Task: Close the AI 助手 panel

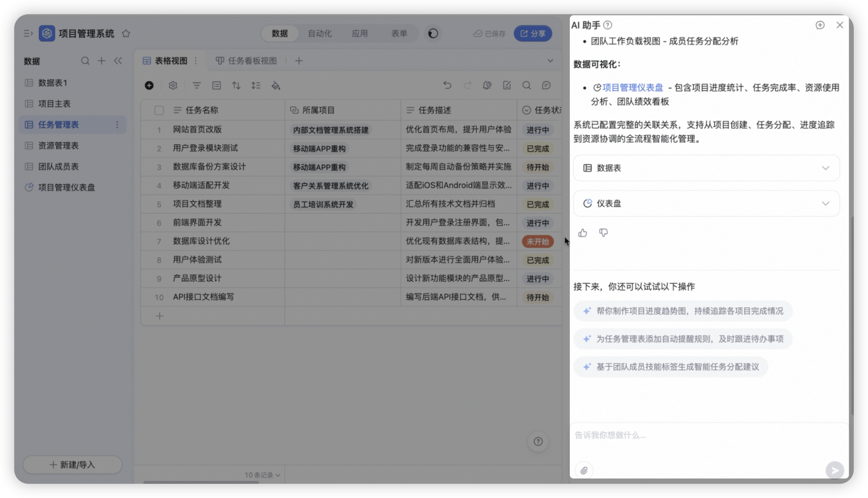Action: click(x=840, y=25)
